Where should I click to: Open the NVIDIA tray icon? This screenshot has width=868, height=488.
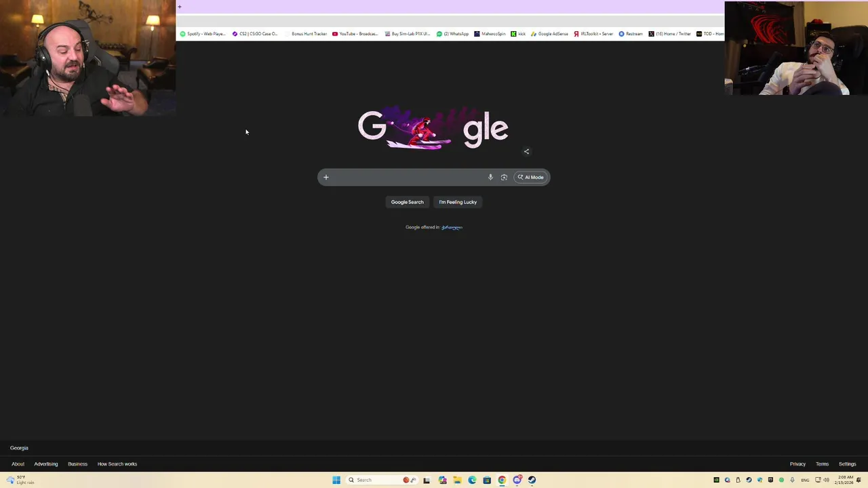pos(716,480)
